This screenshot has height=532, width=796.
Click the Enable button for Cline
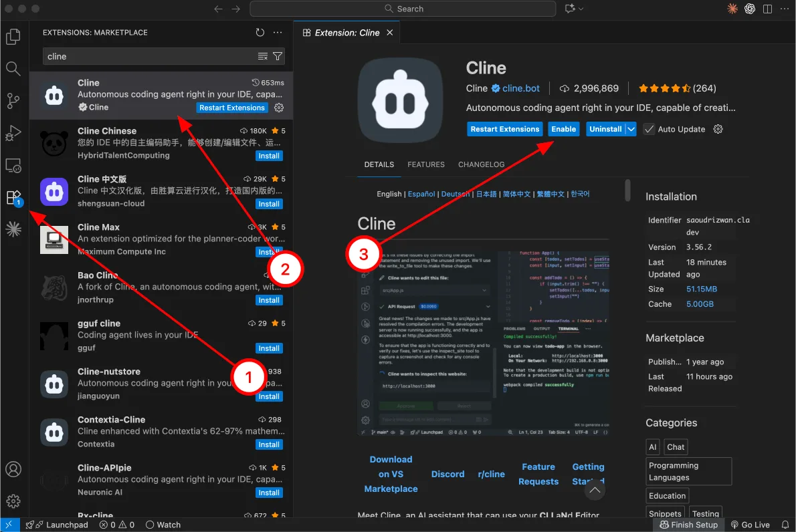tap(563, 129)
